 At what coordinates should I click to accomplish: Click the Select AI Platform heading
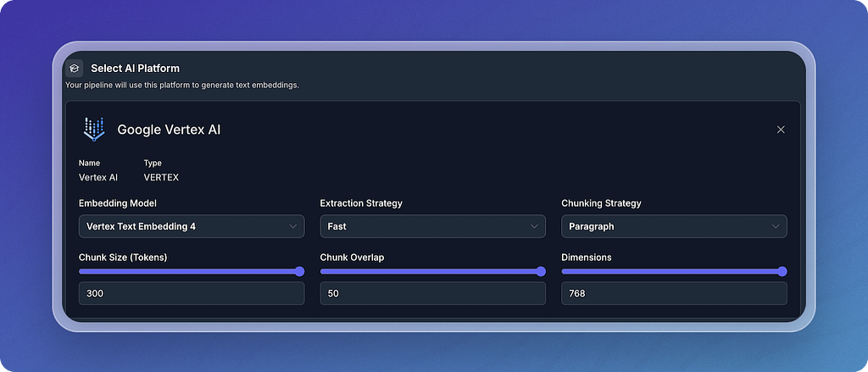pyautogui.click(x=135, y=69)
